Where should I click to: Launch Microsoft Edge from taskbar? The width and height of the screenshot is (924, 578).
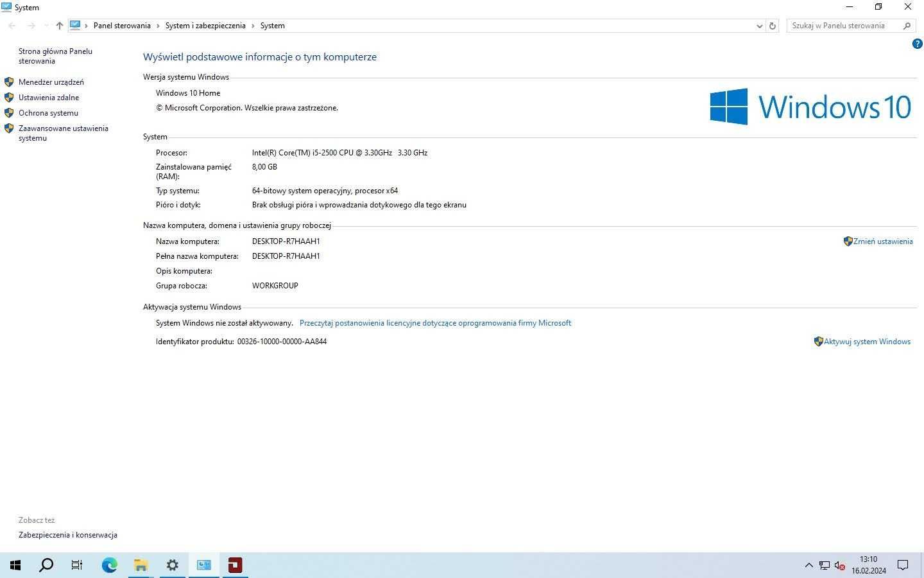109,565
